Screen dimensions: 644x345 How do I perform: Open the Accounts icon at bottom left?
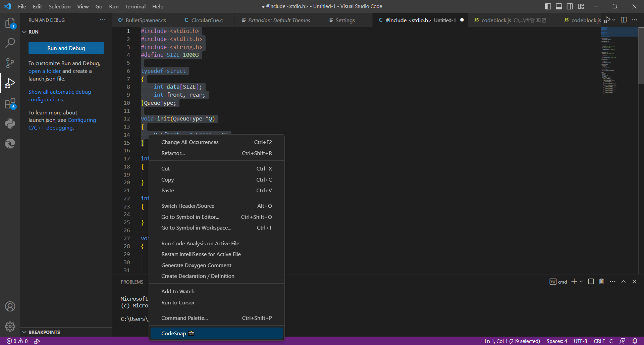coord(10,306)
